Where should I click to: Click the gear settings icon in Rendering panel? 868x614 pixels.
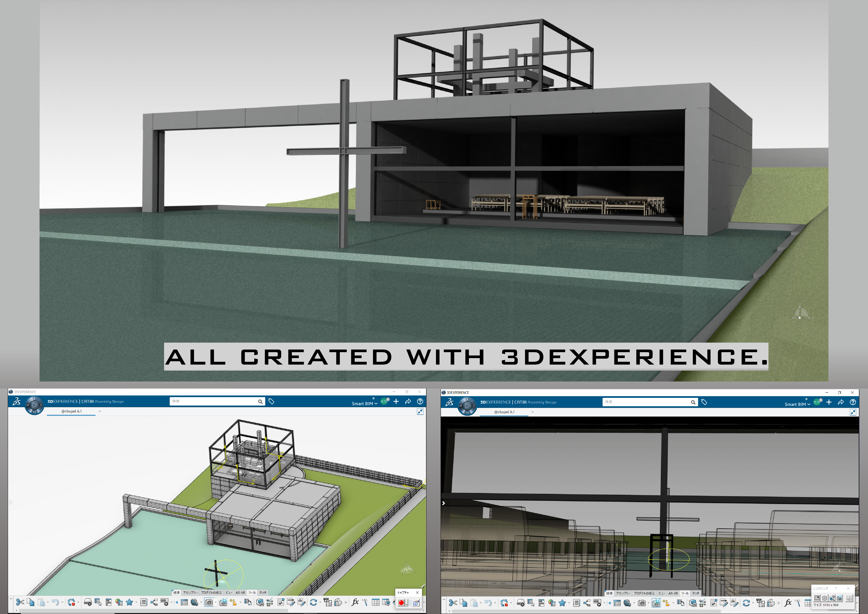(x=825, y=598)
